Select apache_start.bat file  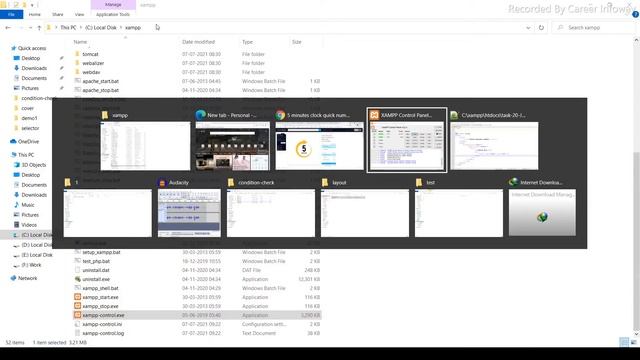[x=100, y=81]
